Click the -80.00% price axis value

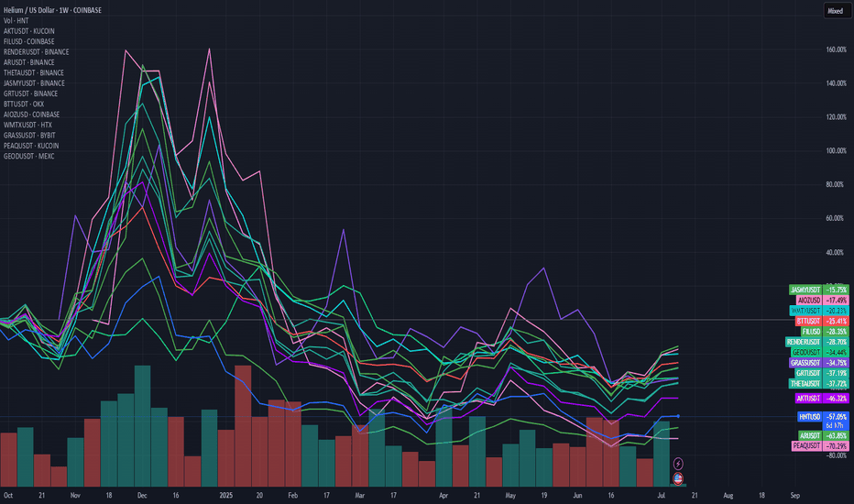(836, 456)
